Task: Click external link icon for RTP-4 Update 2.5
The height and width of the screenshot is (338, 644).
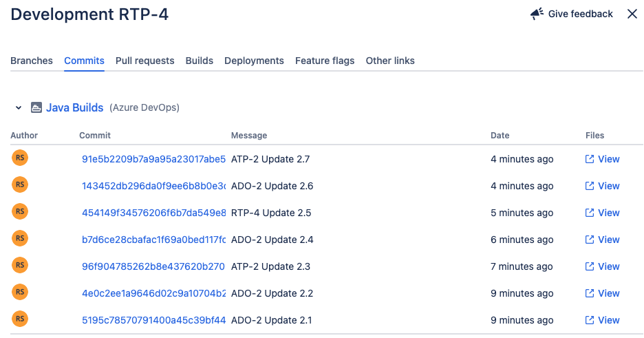Action: coord(590,213)
